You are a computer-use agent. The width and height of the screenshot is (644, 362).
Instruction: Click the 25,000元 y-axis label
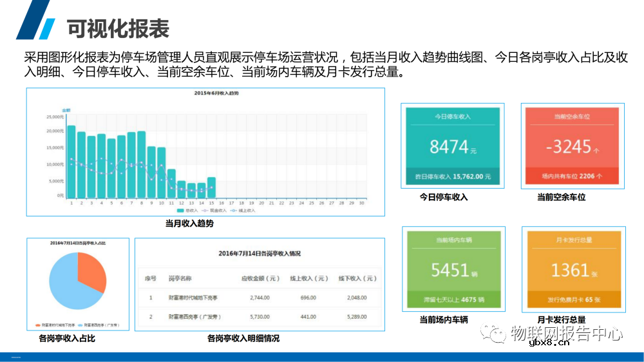[x=55, y=117]
